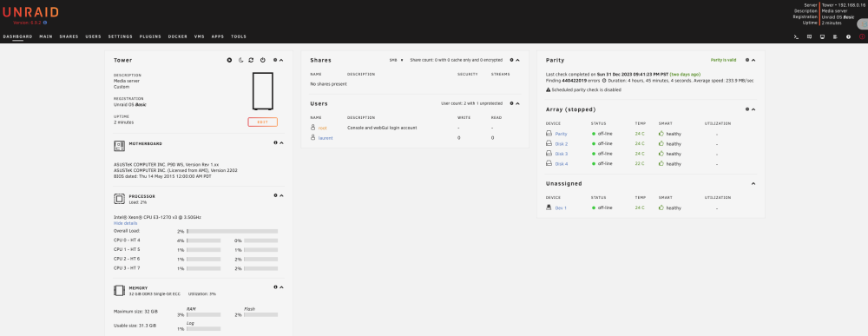This screenshot has width=868, height=336.
Task: Open the Disk 3 link
Action: tap(562, 154)
